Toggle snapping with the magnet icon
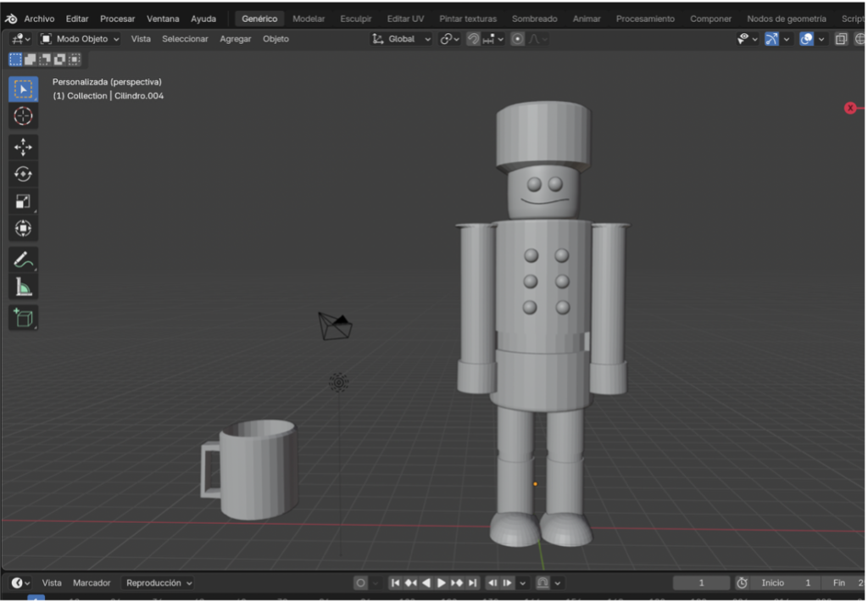Viewport: 868px width, 602px height. point(473,38)
